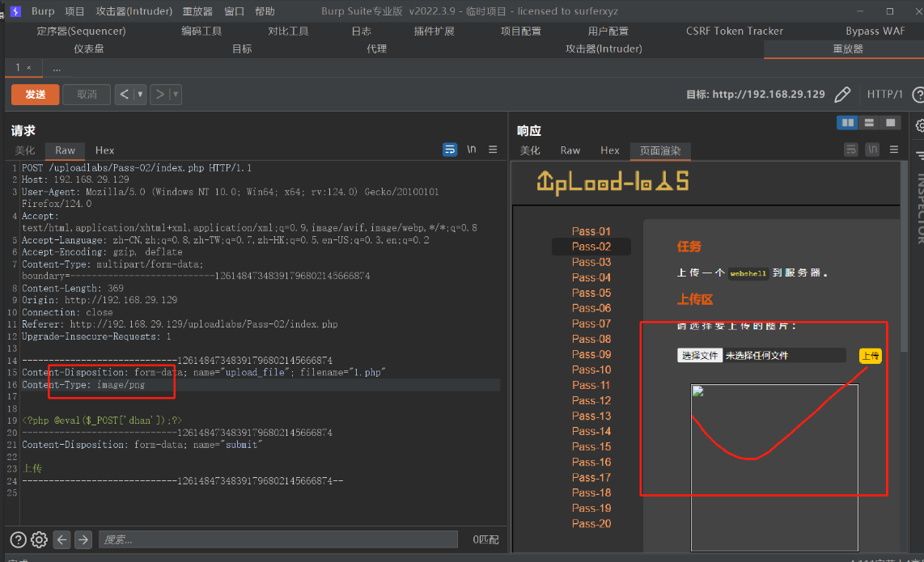Switch request view to 美化 tab
Viewport: 924px width, 562px height.
point(25,150)
